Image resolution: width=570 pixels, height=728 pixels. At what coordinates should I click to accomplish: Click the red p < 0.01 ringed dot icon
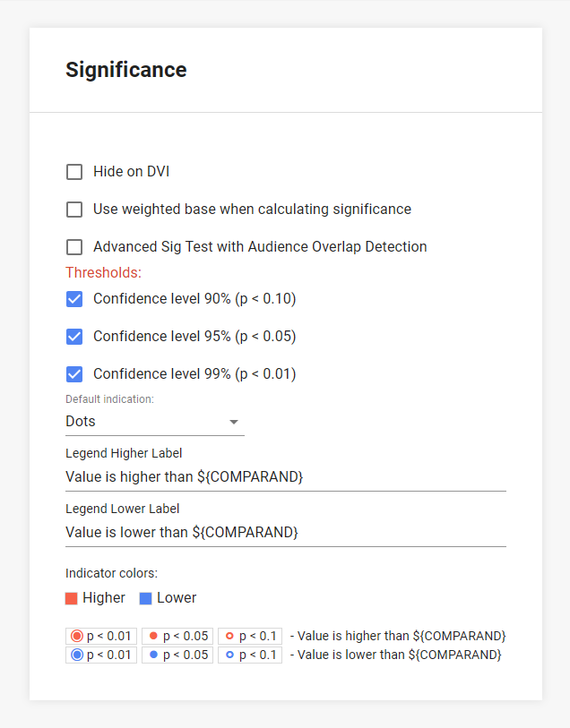(77, 636)
